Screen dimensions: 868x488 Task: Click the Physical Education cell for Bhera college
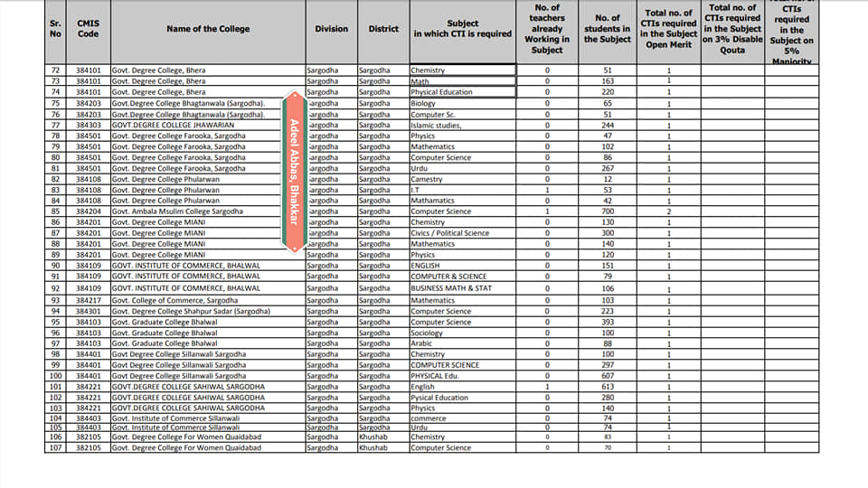(x=462, y=92)
